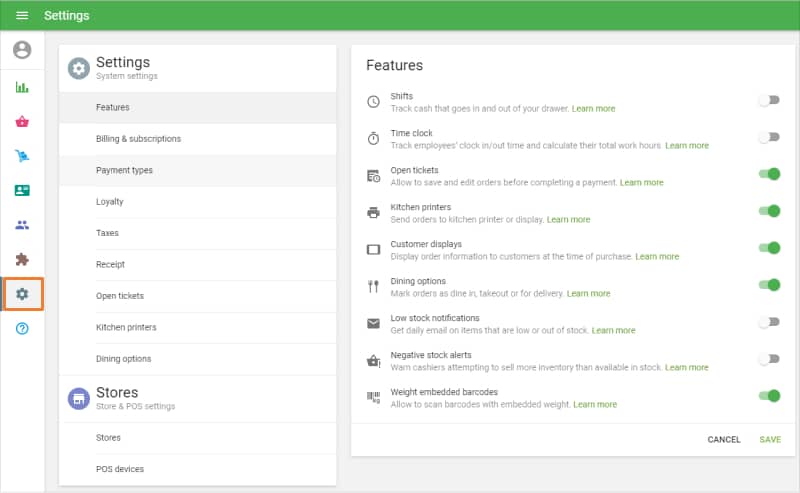Open Stores menu item under Stores
Viewport: 800px width, 493px height.
(197, 438)
